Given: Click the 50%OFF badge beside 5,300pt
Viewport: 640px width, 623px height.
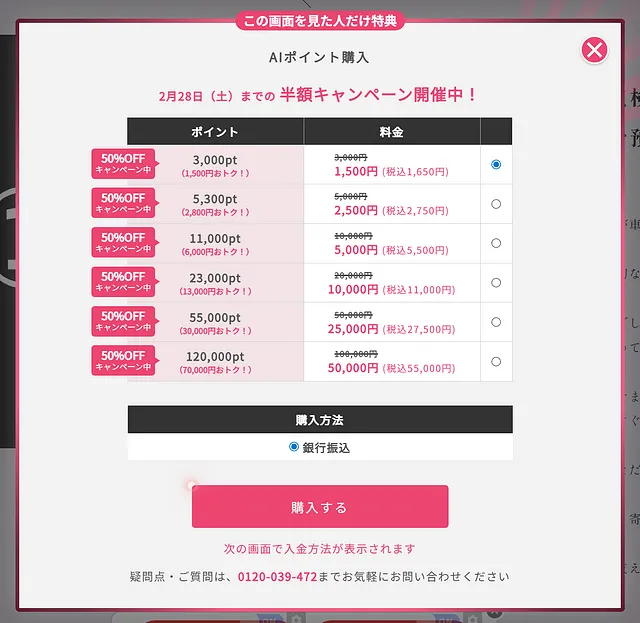Looking at the screenshot, I should click(x=123, y=203).
